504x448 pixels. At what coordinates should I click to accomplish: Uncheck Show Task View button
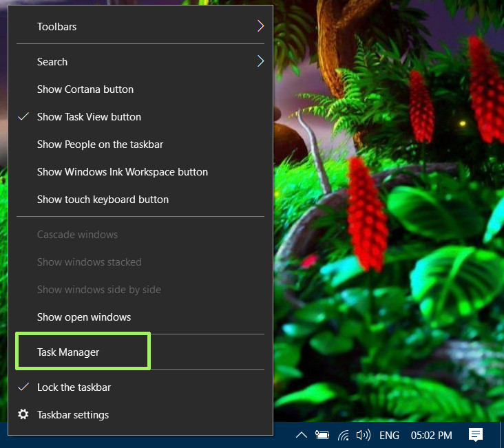tap(140, 117)
